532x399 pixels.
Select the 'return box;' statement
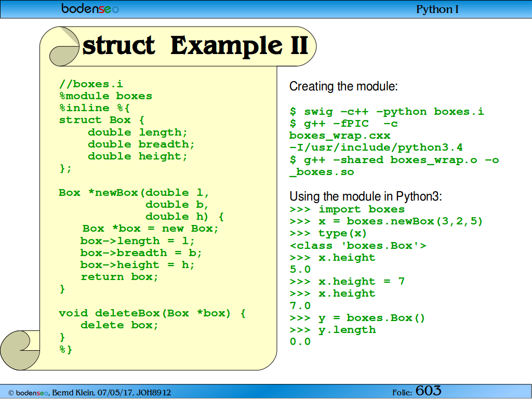(x=119, y=277)
